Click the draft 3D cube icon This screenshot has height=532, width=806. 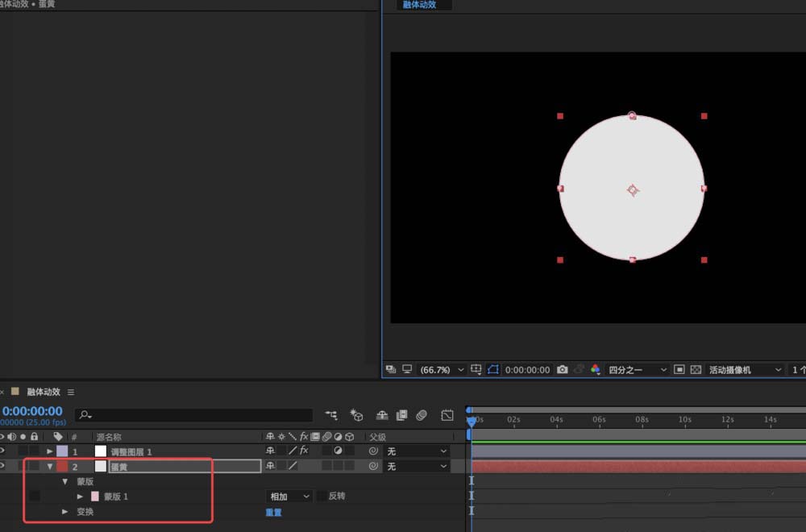(x=356, y=415)
